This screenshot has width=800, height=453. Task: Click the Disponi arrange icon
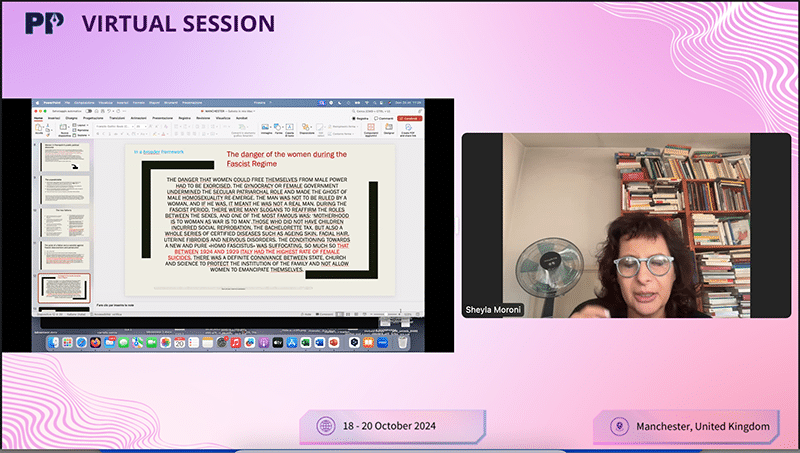pyautogui.click(x=306, y=128)
